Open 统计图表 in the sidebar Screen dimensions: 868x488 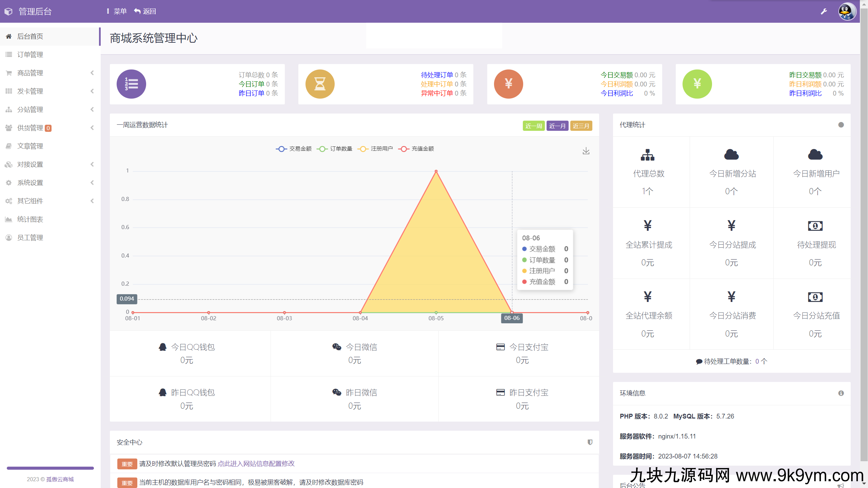[30, 219]
